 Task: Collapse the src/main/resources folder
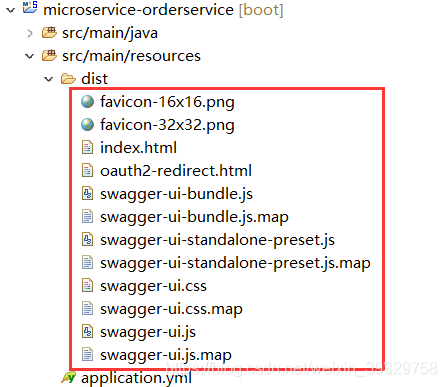(30, 56)
